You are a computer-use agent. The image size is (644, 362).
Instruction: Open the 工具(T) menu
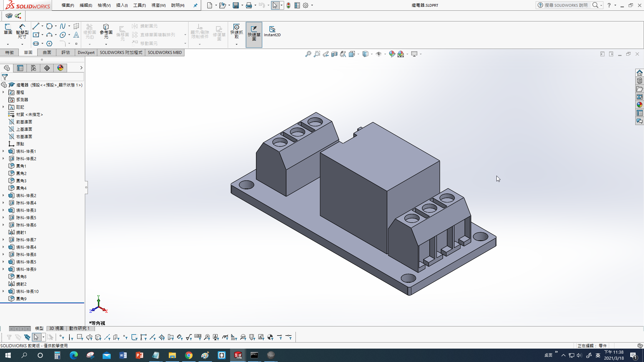click(140, 5)
